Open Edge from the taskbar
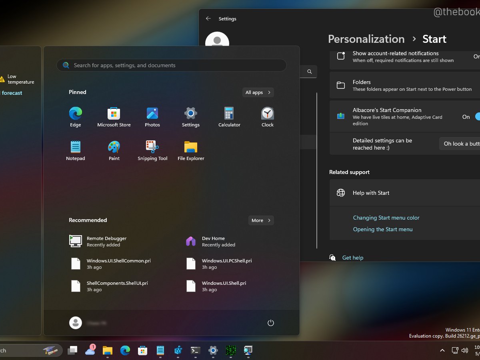Image resolution: width=480 pixels, height=360 pixels. coord(125,350)
